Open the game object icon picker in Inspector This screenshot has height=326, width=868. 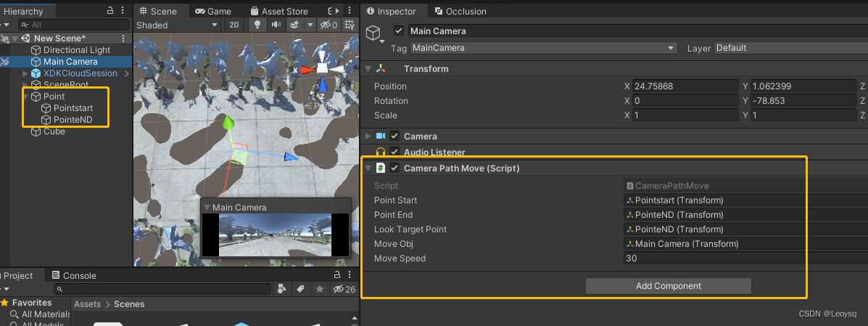[x=375, y=33]
